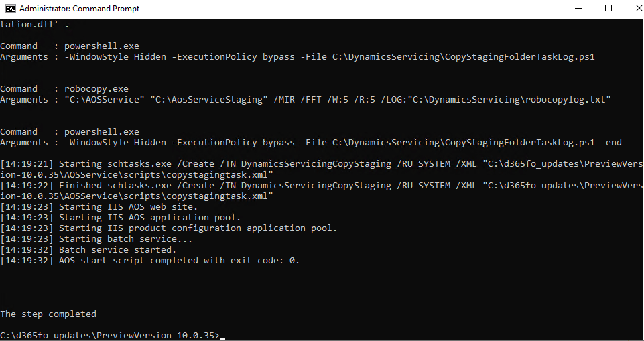Select the 'Batch service started.' log line
Image resolution: width=644 pixels, height=341 pixels.
(x=88, y=249)
